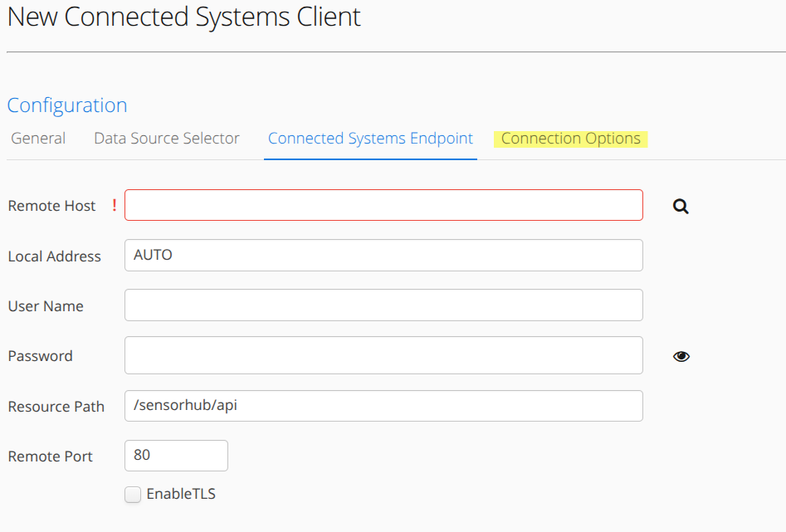The image size is (786, 532).
Task: Click the magnifier icon beside Remote Host
Action: point(681,206)
